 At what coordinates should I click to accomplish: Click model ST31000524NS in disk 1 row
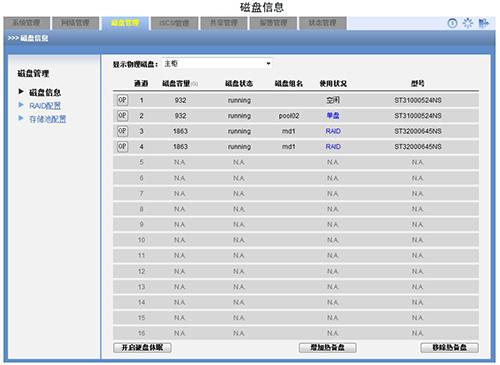click(x=418, y=100)
